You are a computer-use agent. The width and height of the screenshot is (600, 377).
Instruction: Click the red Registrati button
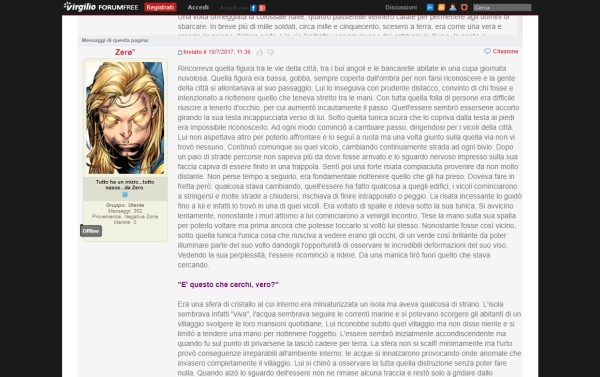[160, 7]
